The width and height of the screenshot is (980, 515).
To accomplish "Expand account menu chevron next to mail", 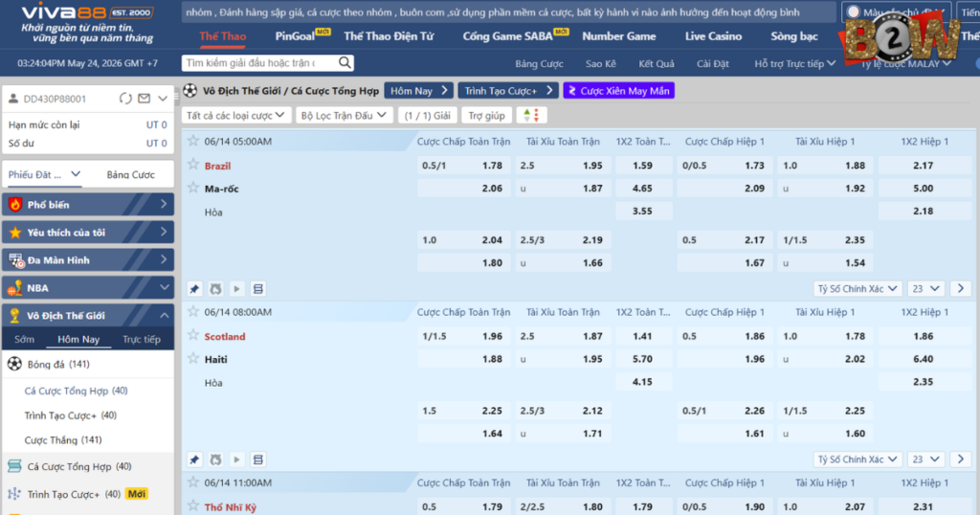I will pyautogui.click(x=163, y=99).
